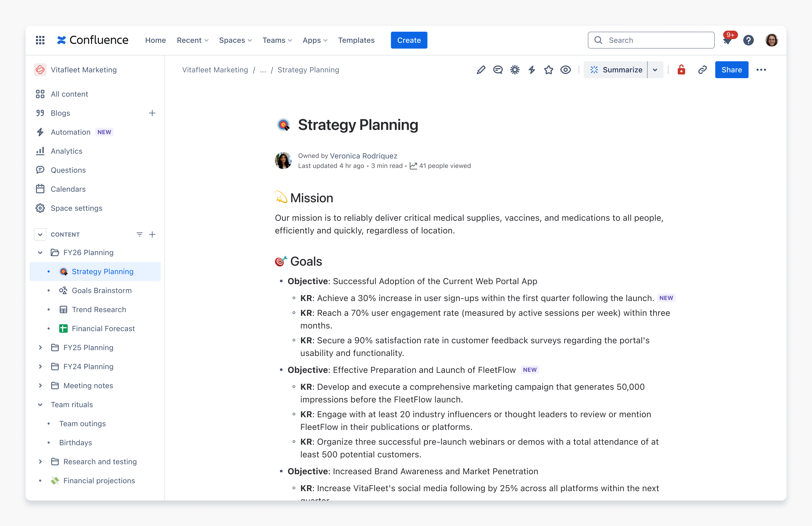
Task: Star this page as favorite
Action: [549, 70]
